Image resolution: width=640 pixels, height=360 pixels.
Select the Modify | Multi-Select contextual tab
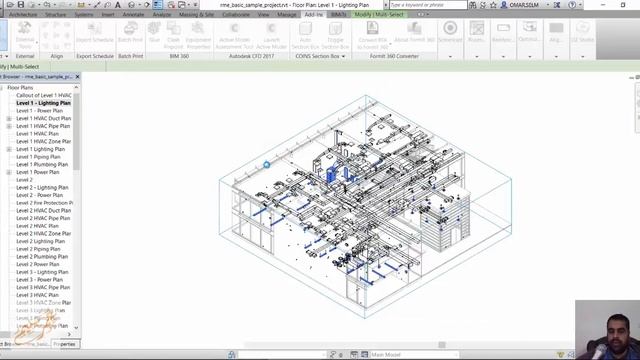pyautogui.click(x=378, y=14)
